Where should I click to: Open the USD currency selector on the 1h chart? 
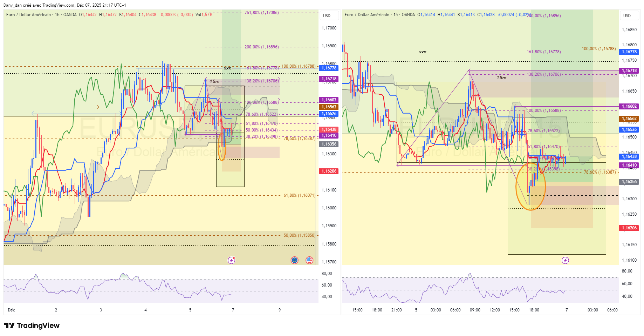tap(329, 15)
